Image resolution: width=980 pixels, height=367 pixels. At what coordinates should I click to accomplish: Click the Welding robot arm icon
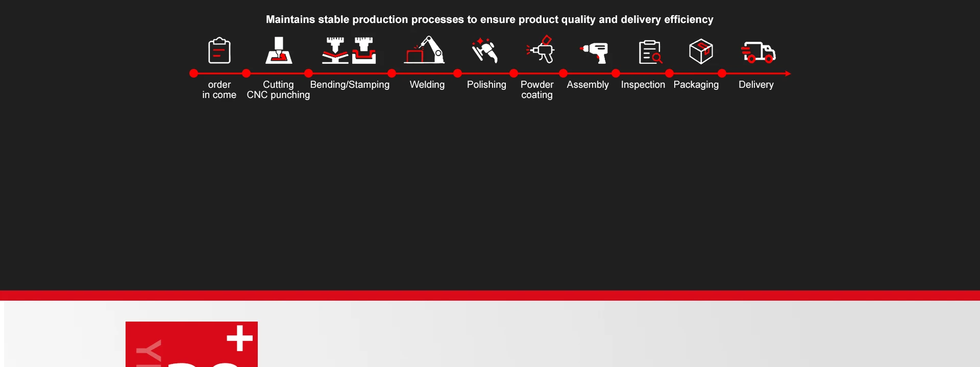click(x=424, y=50)
